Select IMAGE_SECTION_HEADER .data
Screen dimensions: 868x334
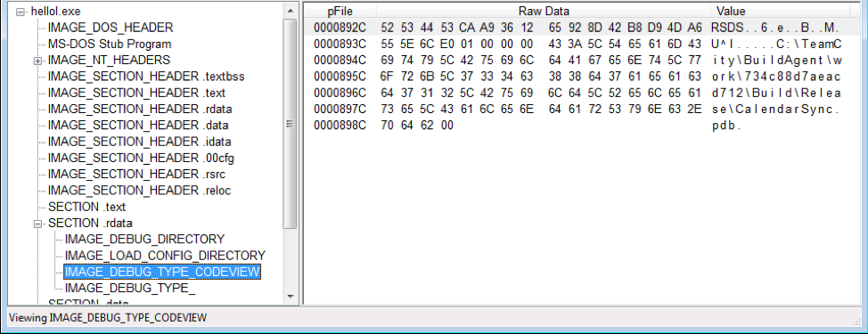[x=138, y=126]
